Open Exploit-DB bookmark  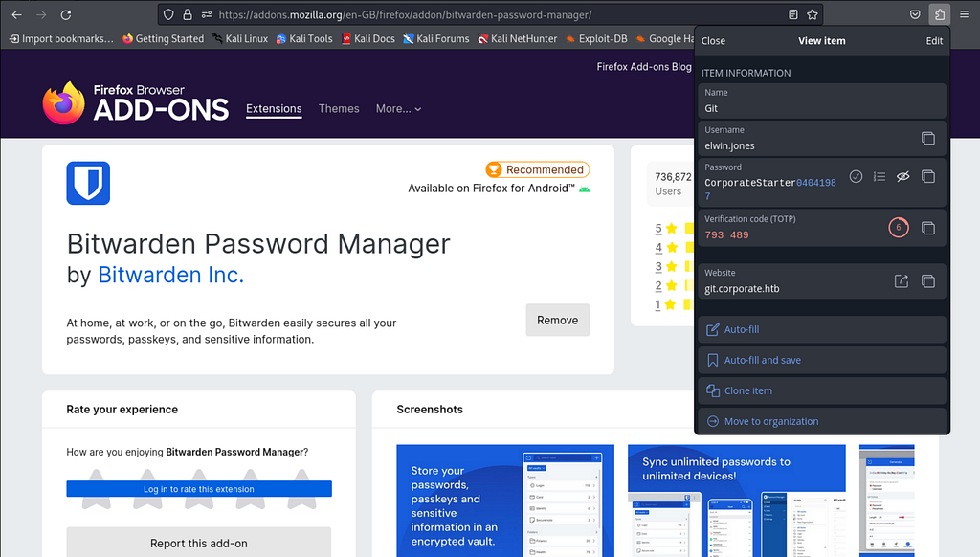(x=596, y=38)
